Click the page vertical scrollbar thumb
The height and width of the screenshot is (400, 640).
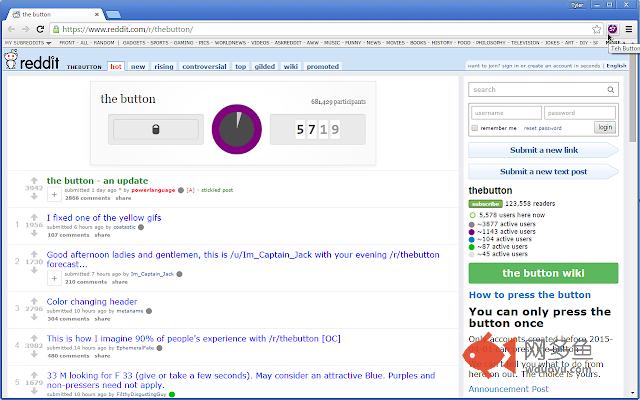[632, 98]
